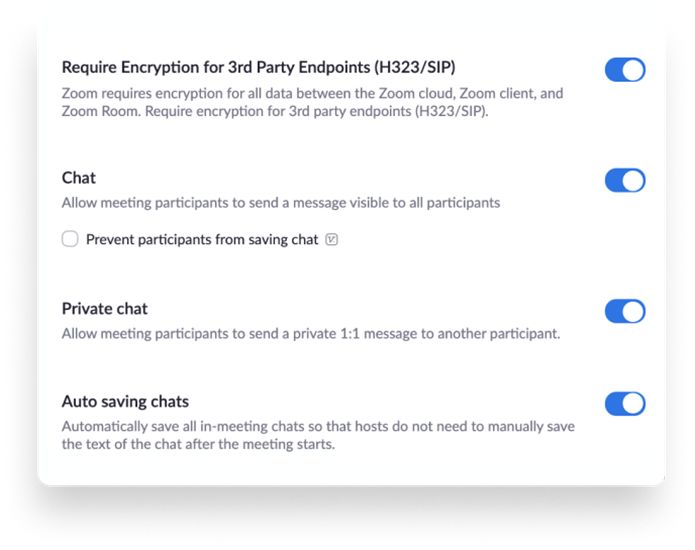Image resolution: width=695 pixels, height=550 pixels.
Task: Disable Require Encryption for 3rd Party Endpoints toggle
Action: pyautogui.click(x=625, y=70)
